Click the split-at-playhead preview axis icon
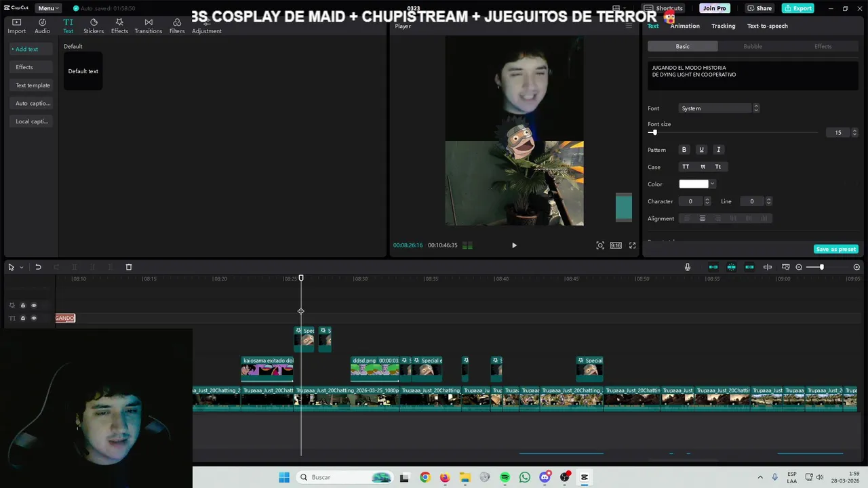 [768, 267]
